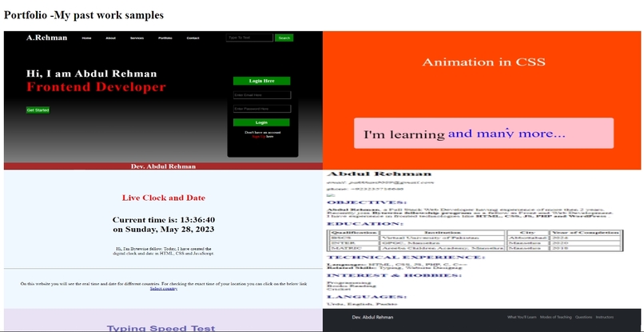Open Modes of Teaching nav link
This screenshot has width=644, height=332.
tap(555, 317)
